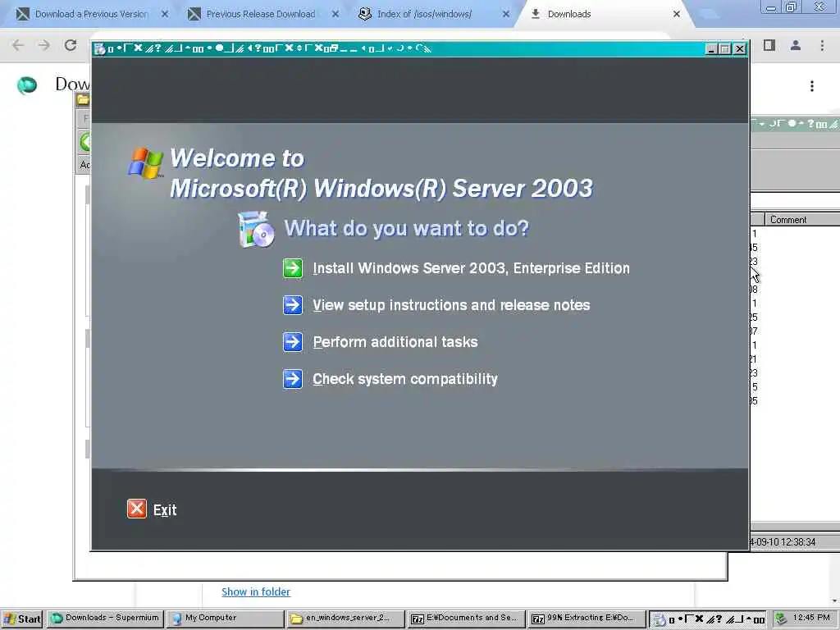Close the Index of /isos/windows/ tab
Screen dimensions: 840x630
[x=505, y=14]
